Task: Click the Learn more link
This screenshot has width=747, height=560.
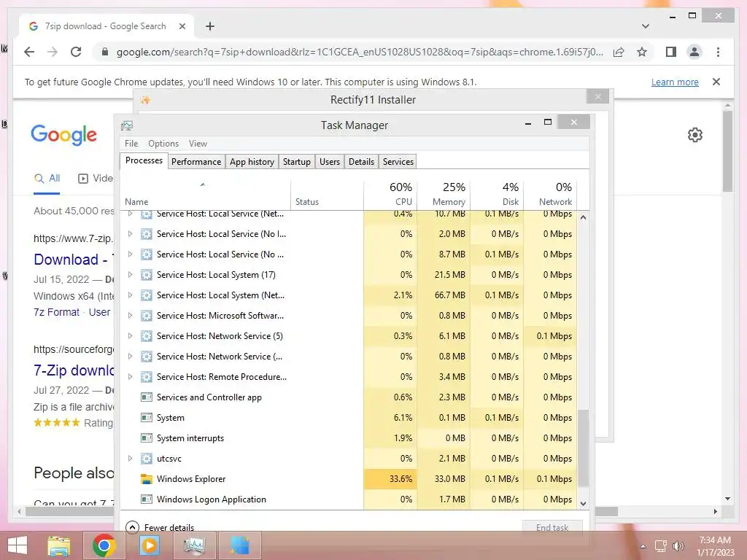Action: point(675,82)
